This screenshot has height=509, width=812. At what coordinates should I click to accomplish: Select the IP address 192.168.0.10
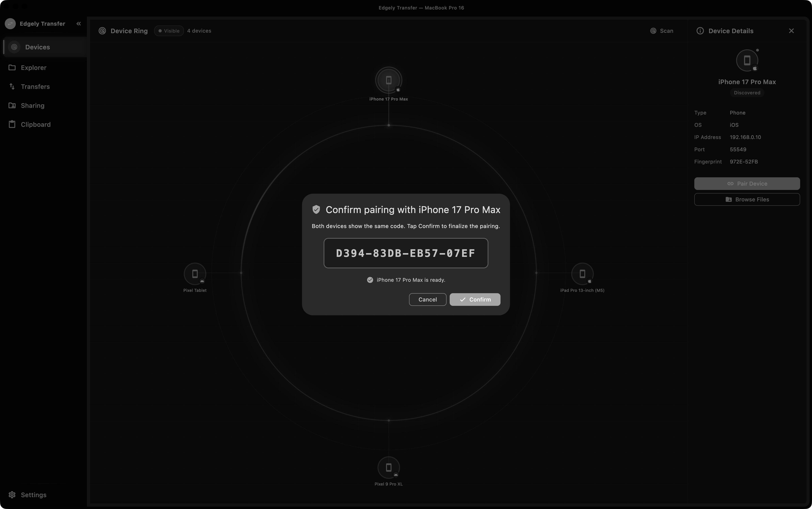(745, 137)
